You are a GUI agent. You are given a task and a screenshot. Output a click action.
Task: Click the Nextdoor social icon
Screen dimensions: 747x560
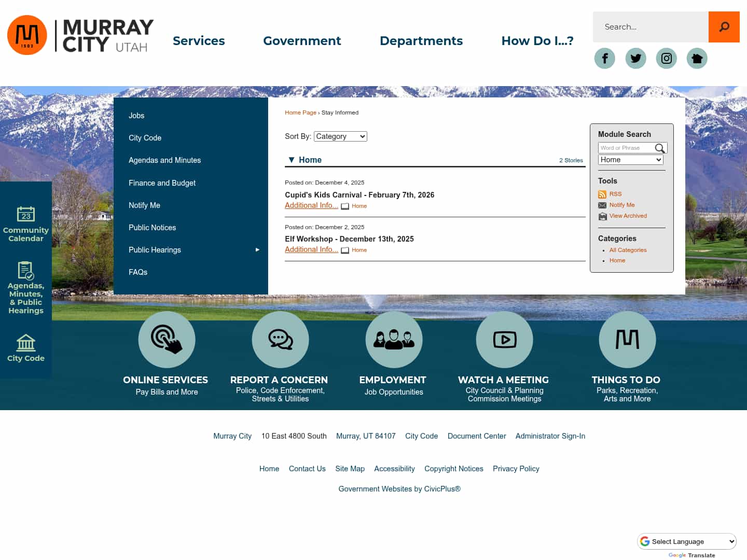pyautogui.click(x=697, y=58)
